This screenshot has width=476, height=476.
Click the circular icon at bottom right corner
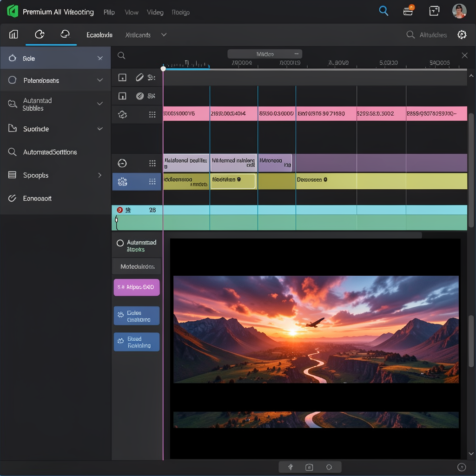coord(462,467)
